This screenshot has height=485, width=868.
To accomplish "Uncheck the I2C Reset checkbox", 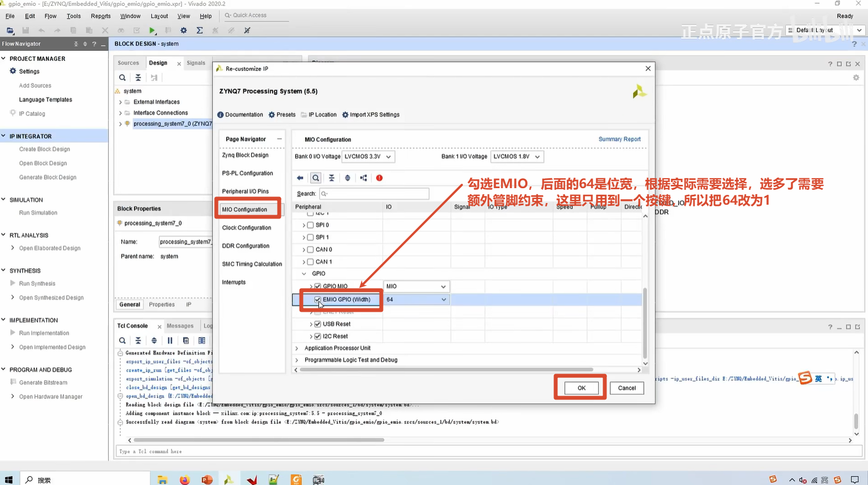I will pos(318,336).
